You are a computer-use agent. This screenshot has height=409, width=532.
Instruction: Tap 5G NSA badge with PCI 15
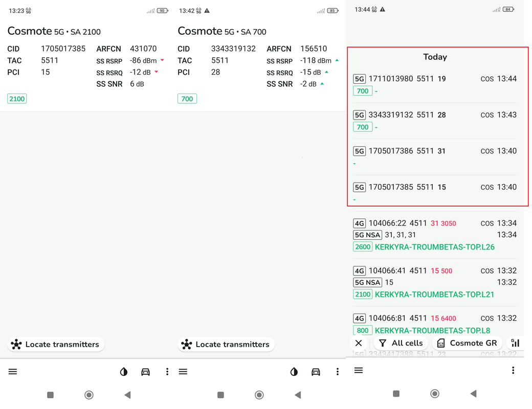point(367,282)
